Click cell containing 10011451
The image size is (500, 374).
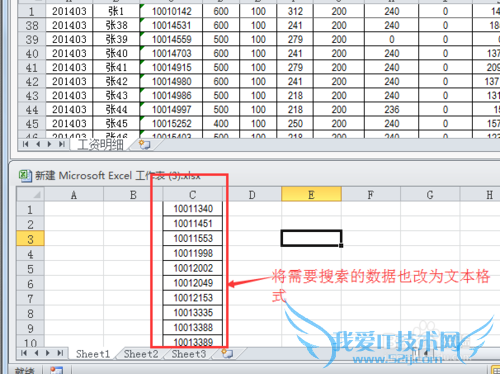[x=193, y=224]
